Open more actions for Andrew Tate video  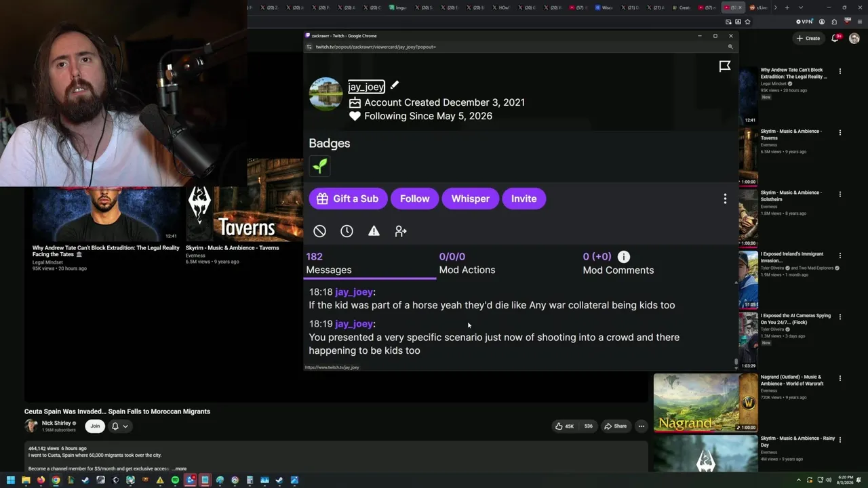coord(840,71)
